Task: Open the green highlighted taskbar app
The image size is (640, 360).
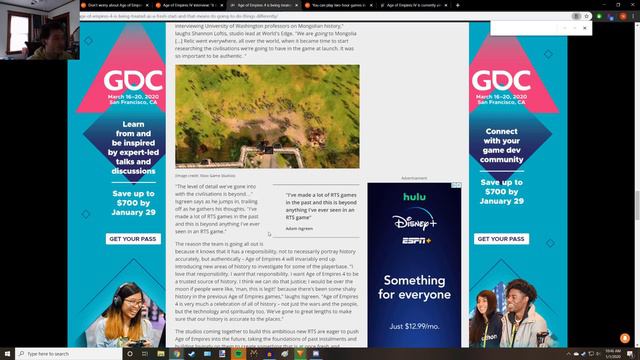Action: tap(238, 353)
